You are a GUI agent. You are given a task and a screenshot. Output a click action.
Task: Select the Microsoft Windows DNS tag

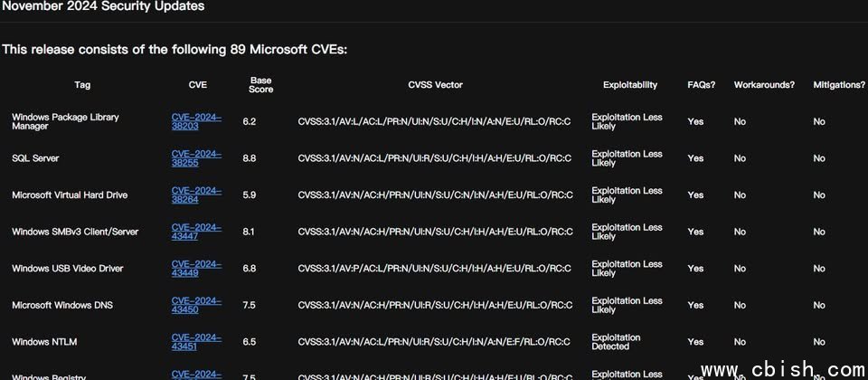pos(62,305)
